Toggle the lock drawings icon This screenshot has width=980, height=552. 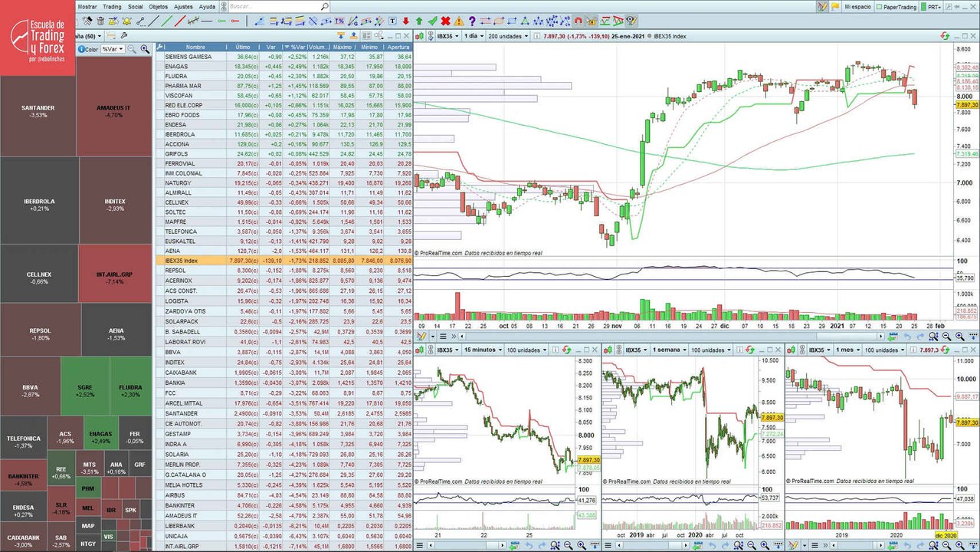click(592, 21)
